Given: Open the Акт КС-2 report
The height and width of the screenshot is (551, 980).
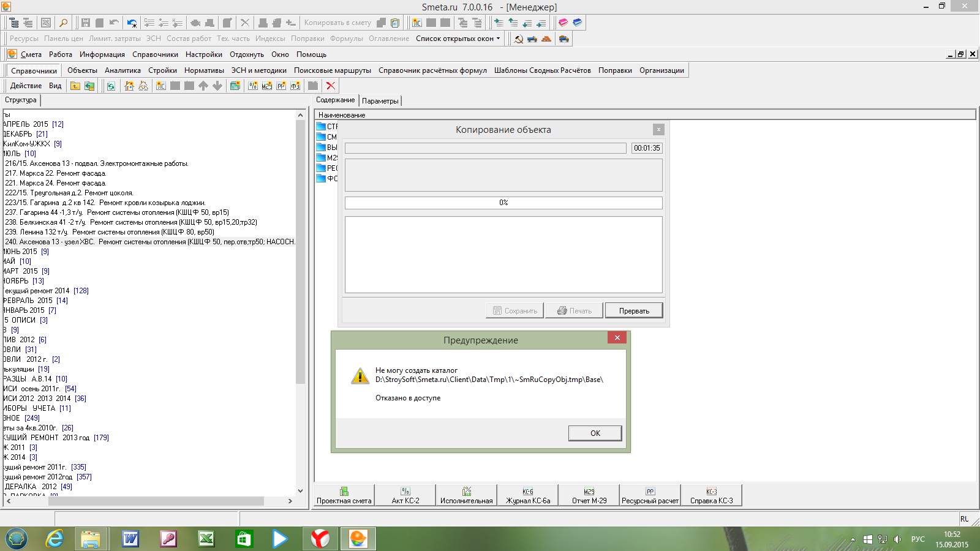Looking at the screenshot, I should pos(405,495).
